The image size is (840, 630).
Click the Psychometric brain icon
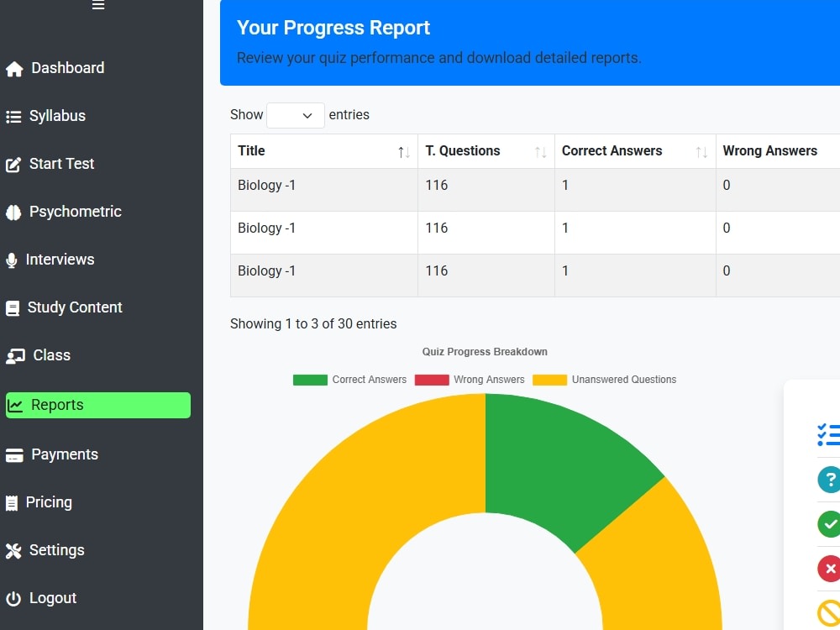[x=13, y=213]
